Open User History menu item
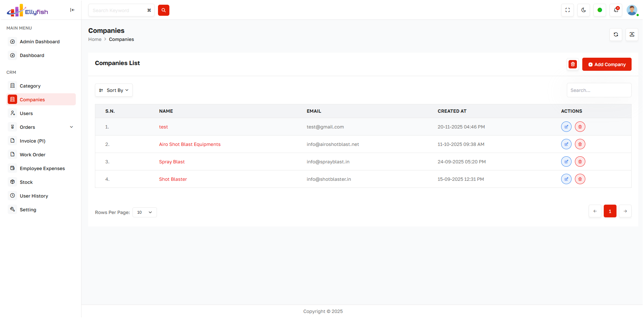644x318 pixels. tap(34, 196)
